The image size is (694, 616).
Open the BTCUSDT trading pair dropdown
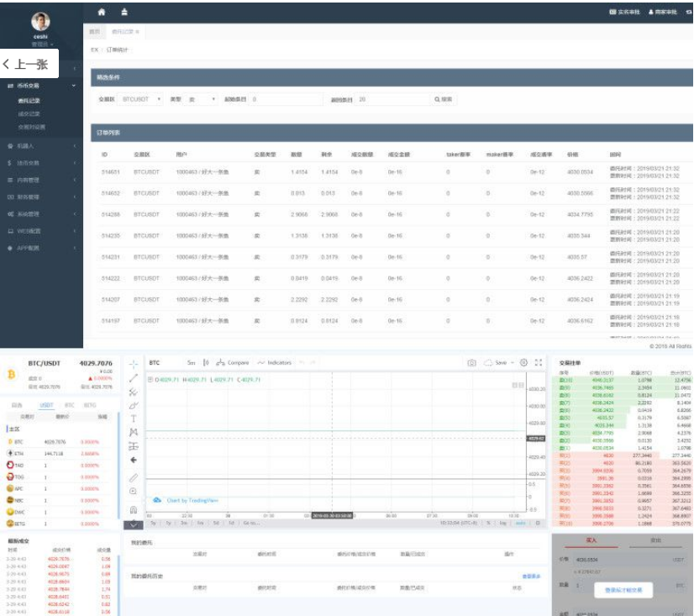[x=141, y=99]
